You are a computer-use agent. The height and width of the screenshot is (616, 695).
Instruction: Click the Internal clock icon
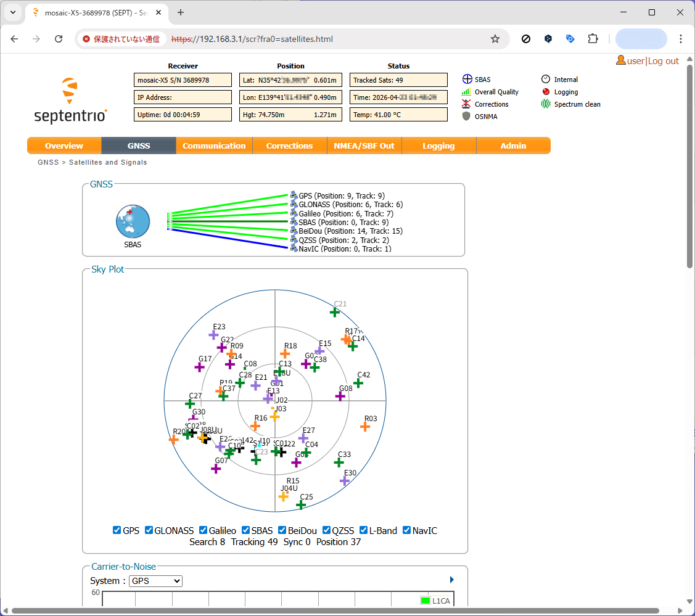pos(546,80)
